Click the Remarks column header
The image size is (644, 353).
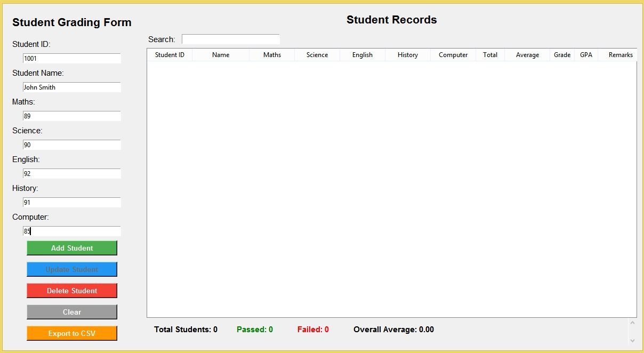click(620, 55)
